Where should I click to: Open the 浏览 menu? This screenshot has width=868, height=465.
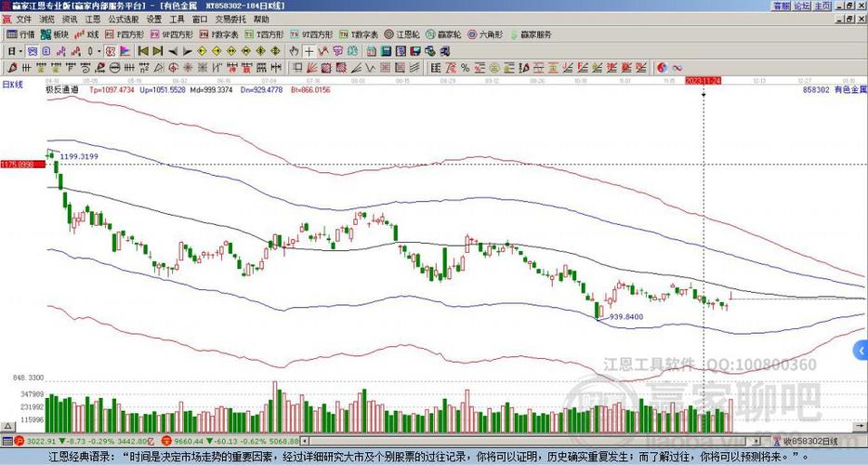[47, 20]
